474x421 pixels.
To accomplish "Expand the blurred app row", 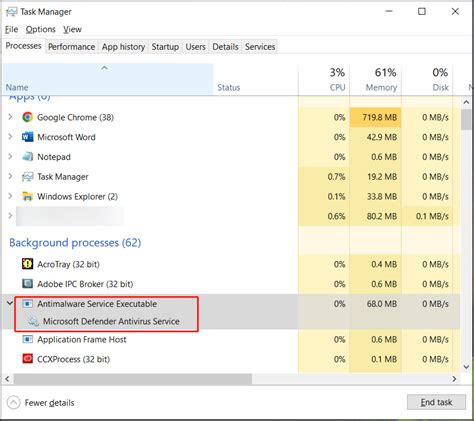I will click(x=10, y=216).
